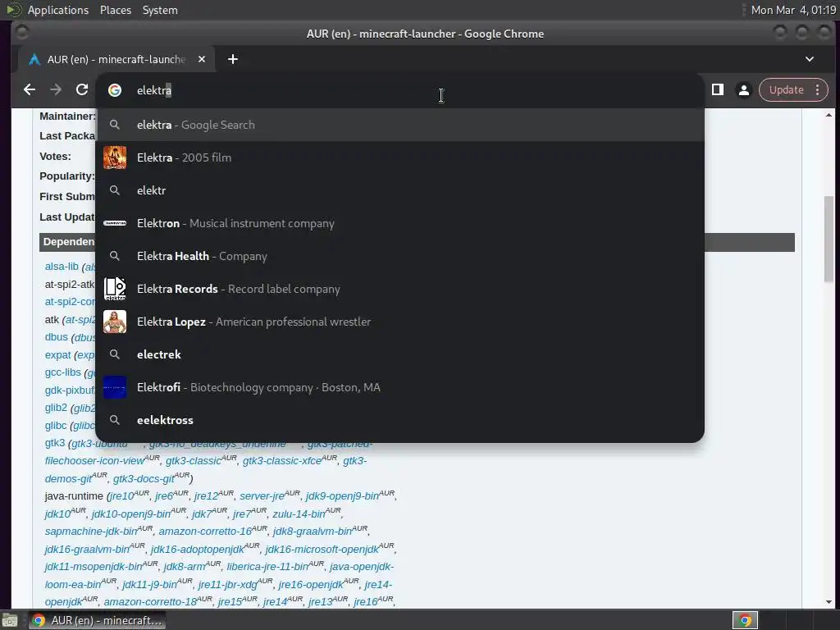Viewport: 840px width, 630px height.
Task: Click the Chrome icon in the bottom-right panel
Action: coord(745,620)
